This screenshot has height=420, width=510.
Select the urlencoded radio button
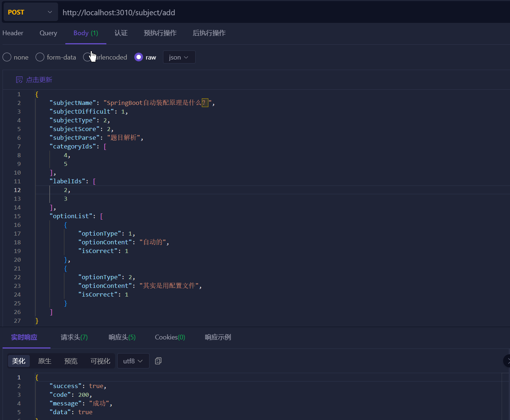pyautogui.click(x=87, y=57)
